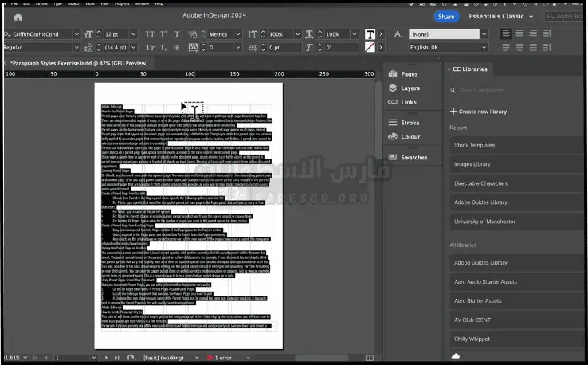588x365 pixels.
Task: Open the Stock Templates library
Action: 474,145
